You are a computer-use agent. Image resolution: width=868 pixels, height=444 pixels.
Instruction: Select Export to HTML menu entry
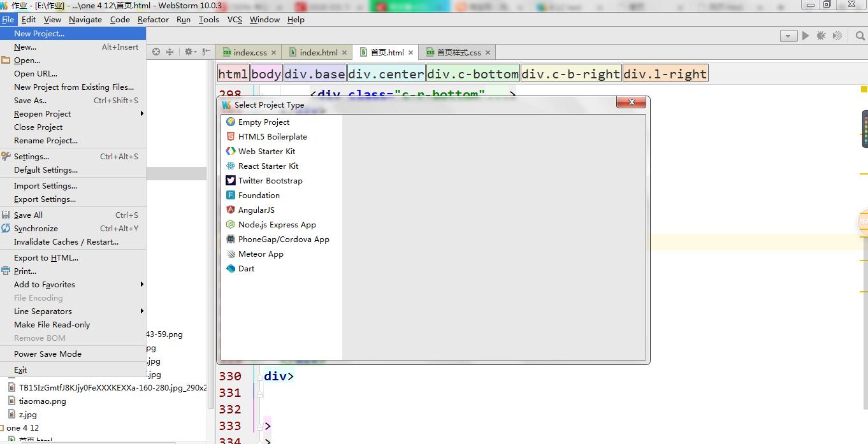73,257
